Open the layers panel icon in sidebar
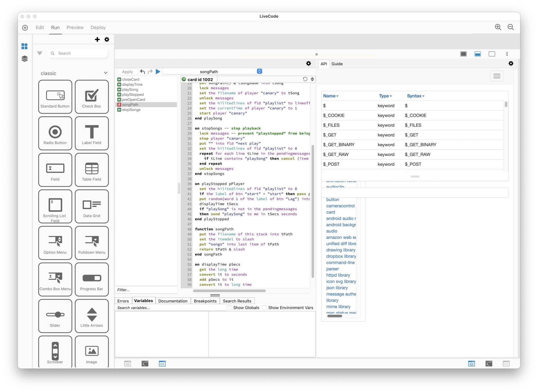The width and height of the screenshot is (538, 392). (25, 59)
